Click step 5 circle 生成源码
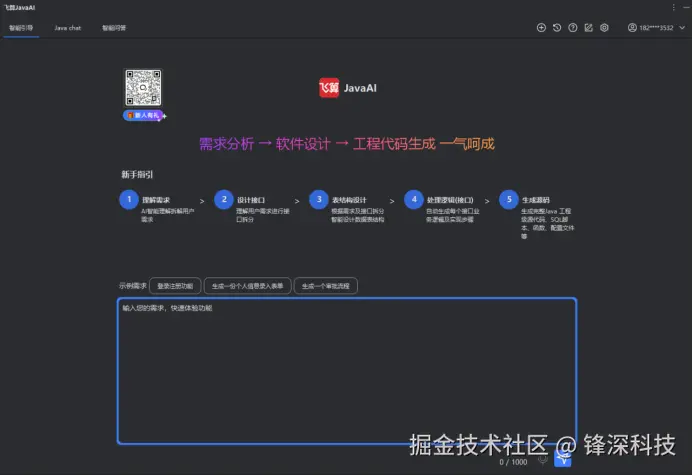693x475 pixels. [x=509, y=200]
